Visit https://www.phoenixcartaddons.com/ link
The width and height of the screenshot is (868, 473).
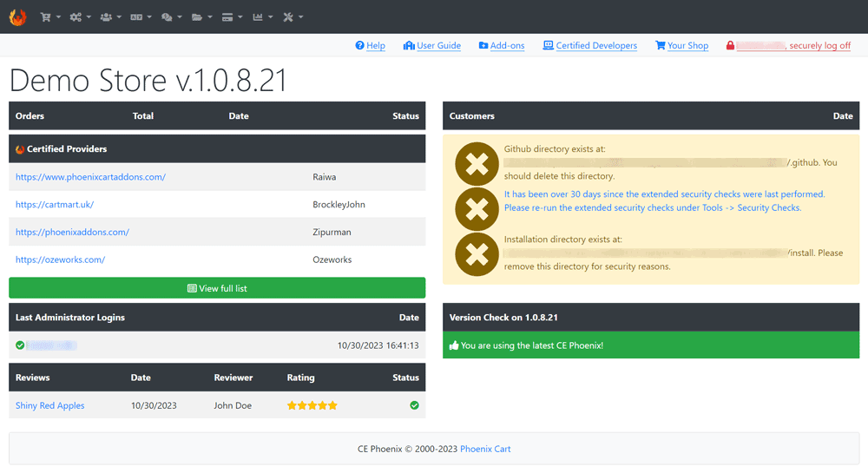(x=91, y=177)
